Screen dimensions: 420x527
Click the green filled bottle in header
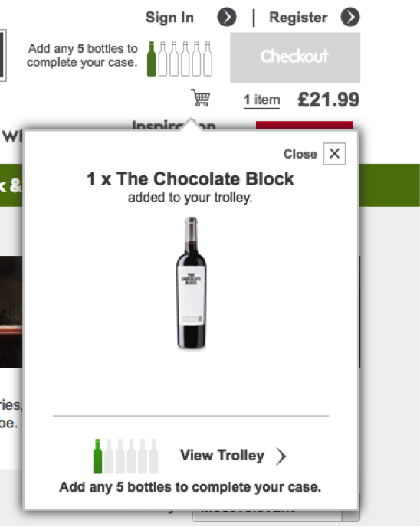(x=152, y=59)
